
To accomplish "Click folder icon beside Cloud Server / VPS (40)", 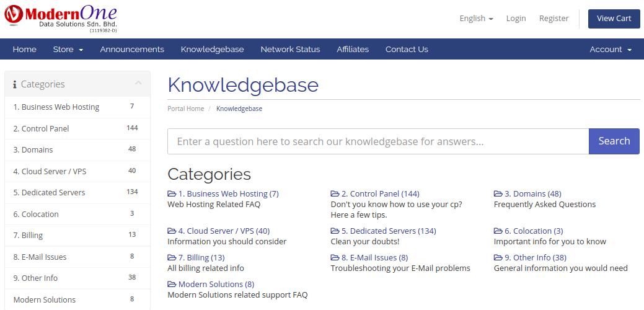I will click(x=172, y=231).
